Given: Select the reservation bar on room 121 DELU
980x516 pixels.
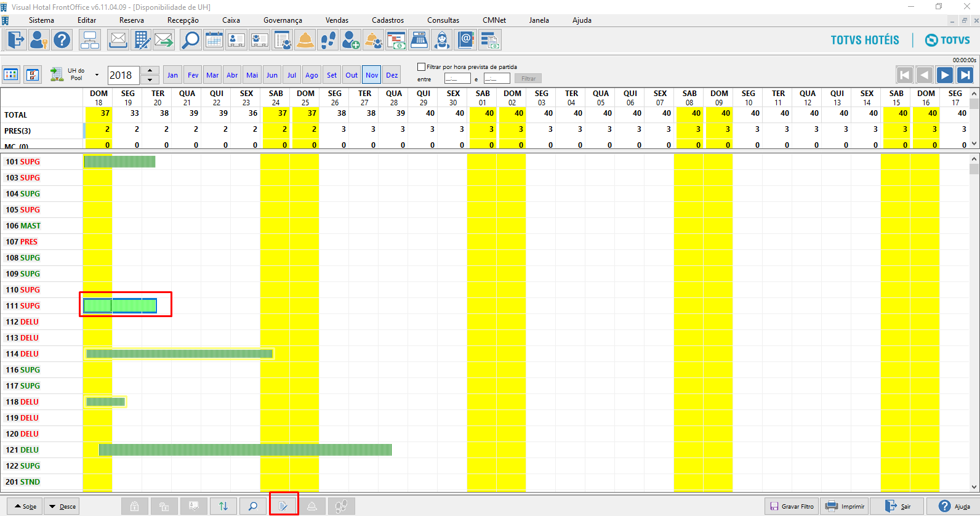Looking at the screenshot, I should point(245,449).
